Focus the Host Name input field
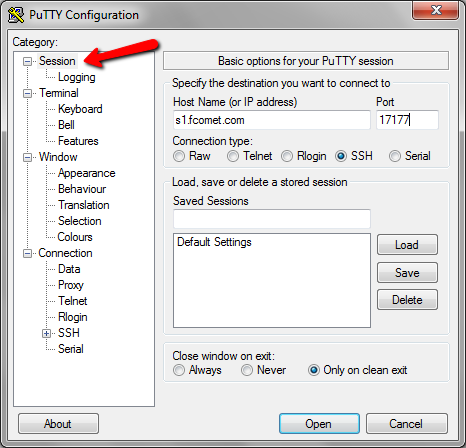 pyautogui.click(x=272, y=120)
